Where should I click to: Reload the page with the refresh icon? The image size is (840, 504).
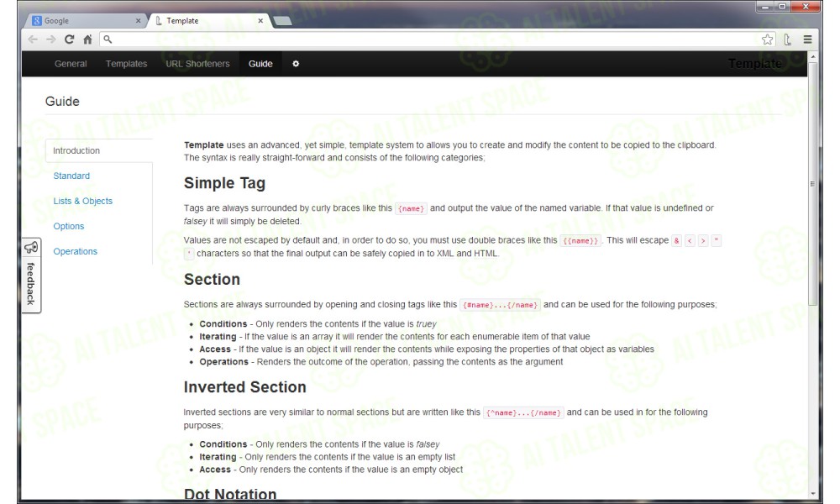coord(69,39)
